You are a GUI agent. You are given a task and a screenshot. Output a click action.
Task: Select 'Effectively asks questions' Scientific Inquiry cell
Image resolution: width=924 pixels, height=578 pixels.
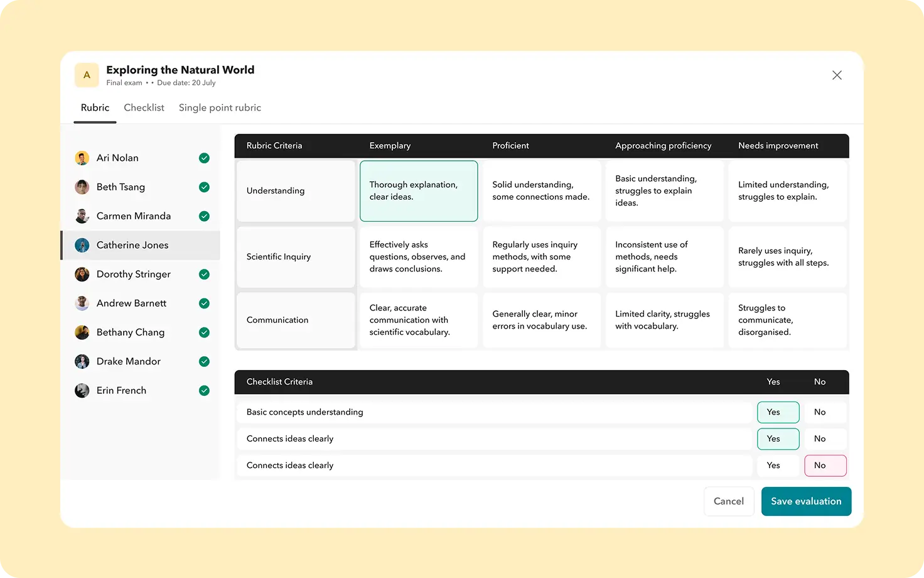pos(419,257)
